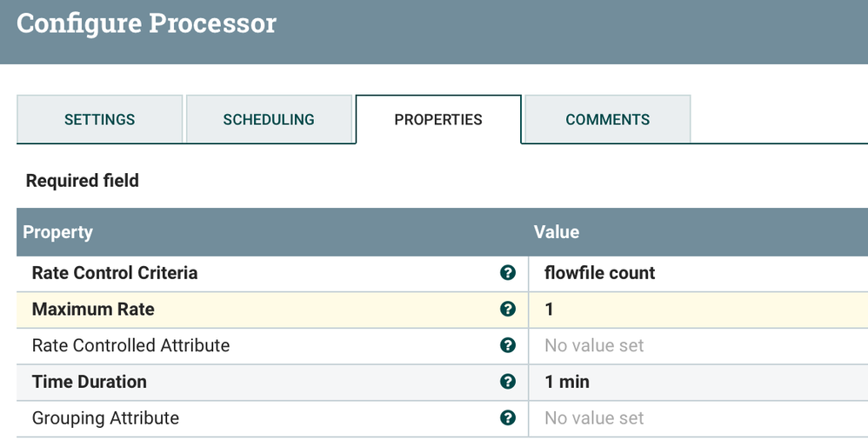Switch to the Scheduling tab
Viewport: 868px width, 440px height.
click(x=269, y=119)
